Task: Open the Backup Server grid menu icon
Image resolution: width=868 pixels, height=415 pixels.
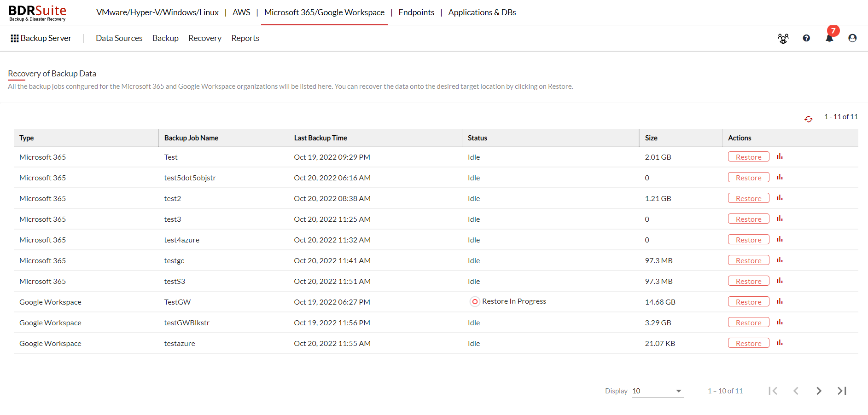Action: tap(15, 38)
